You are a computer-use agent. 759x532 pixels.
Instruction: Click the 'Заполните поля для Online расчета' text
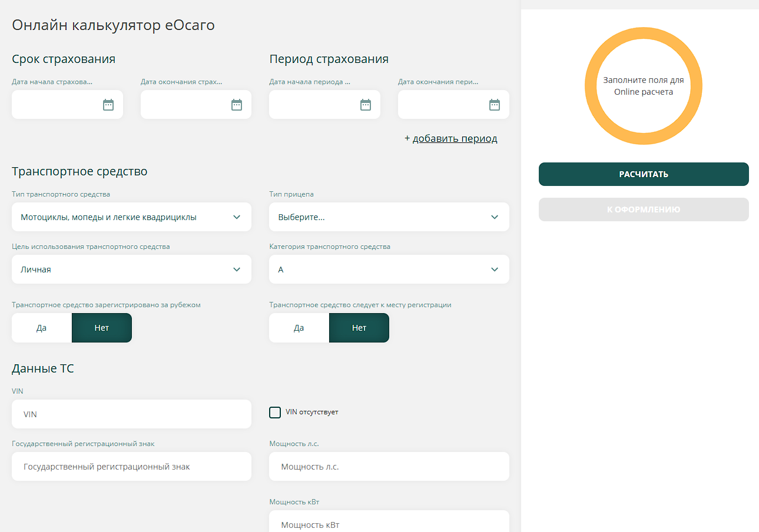(644, 86)
